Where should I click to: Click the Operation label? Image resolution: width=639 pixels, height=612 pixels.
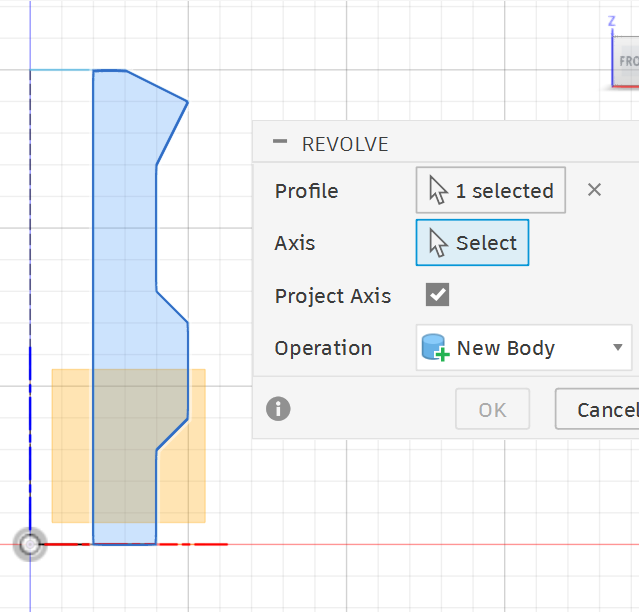coord(323,348)
